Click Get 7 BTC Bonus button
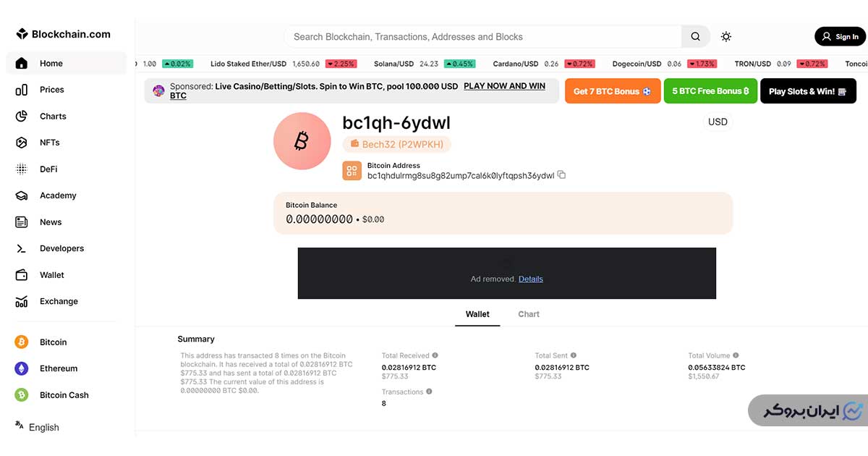This screenshot has width=868, height=456. tap(613, 91)
